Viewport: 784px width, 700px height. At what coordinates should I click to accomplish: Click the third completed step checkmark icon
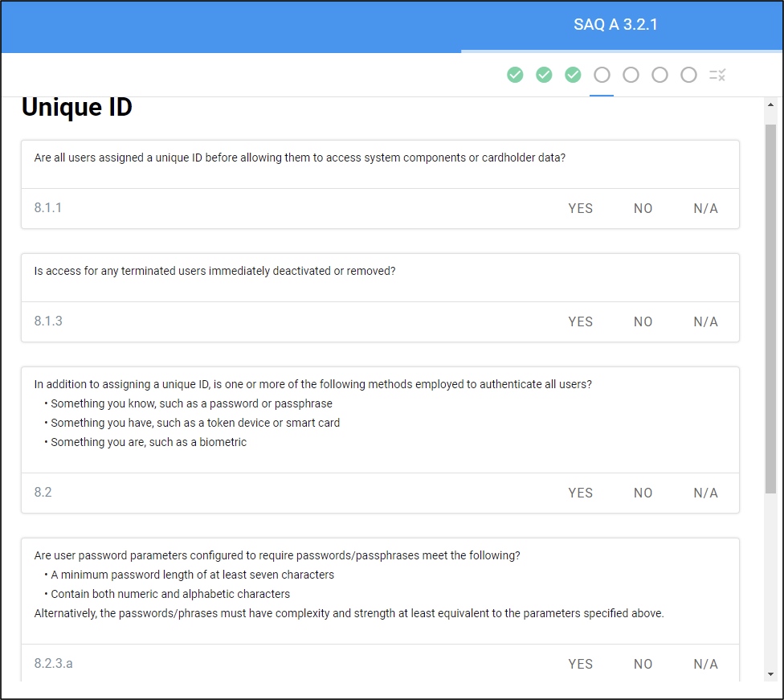pyautogui.click(x=573, y=75)
